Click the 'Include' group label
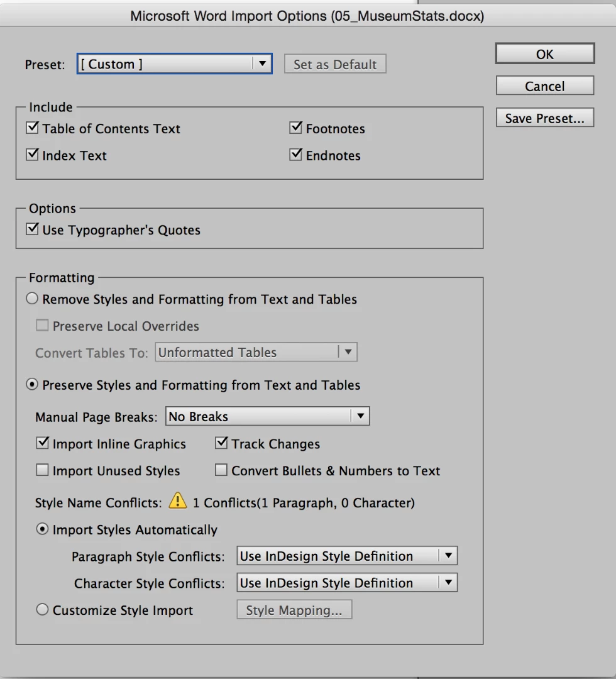 click(x=51, y=107)
